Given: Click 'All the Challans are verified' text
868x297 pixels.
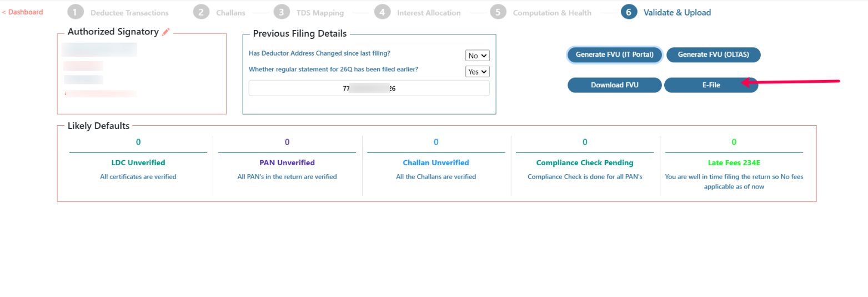Looking at the screenshot, I should pos(436,177).
